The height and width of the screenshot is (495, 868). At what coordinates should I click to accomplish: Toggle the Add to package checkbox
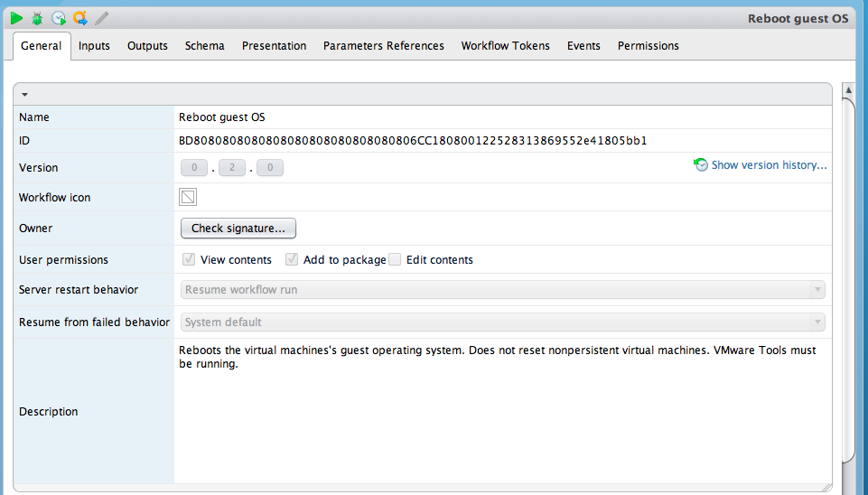(292, 260)
